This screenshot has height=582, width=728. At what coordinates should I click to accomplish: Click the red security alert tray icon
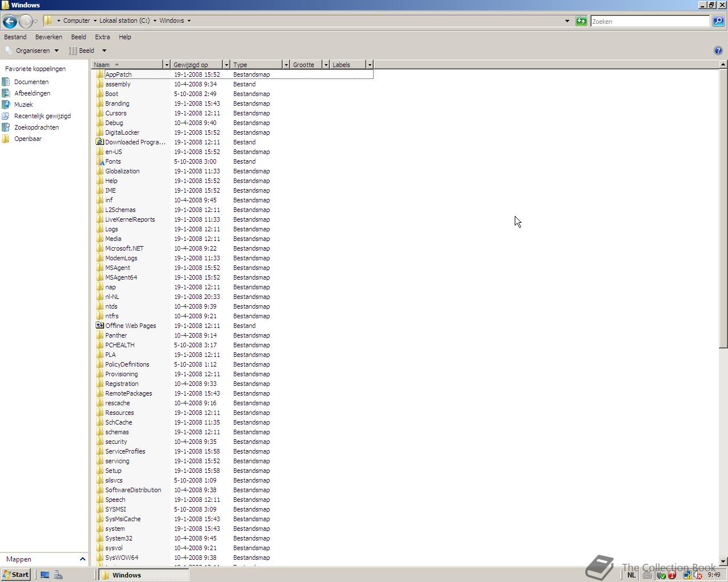[672, 575]
